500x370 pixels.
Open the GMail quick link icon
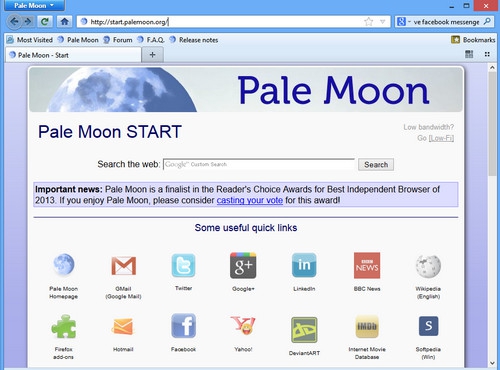[x=124, y=266]
